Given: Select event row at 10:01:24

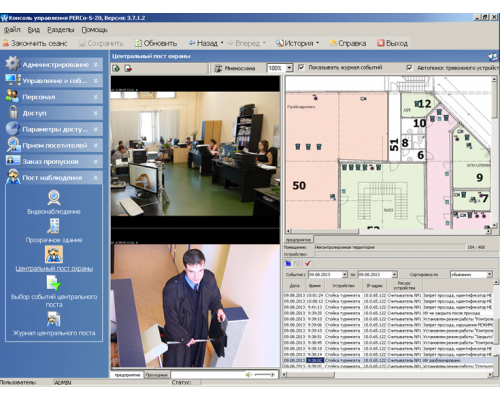Looking at the screenshot, I should (388, 295).
